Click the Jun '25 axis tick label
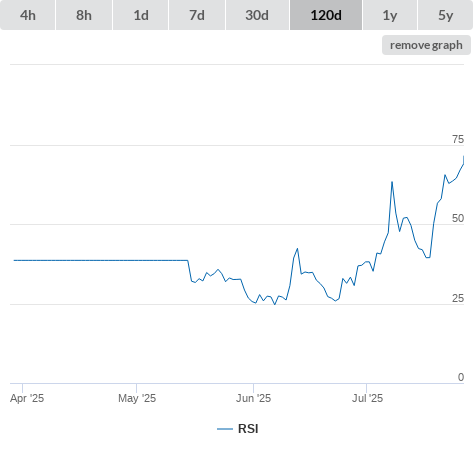Viewport: 474px width, 455px height. click(253, 398)
